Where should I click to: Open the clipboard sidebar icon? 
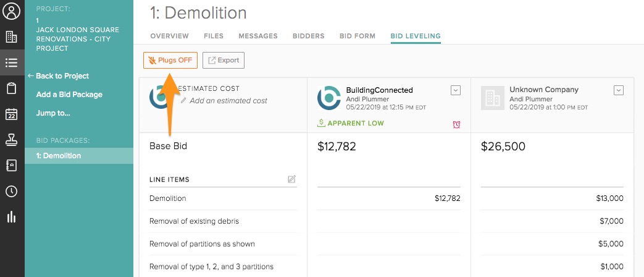pos(12,88)
